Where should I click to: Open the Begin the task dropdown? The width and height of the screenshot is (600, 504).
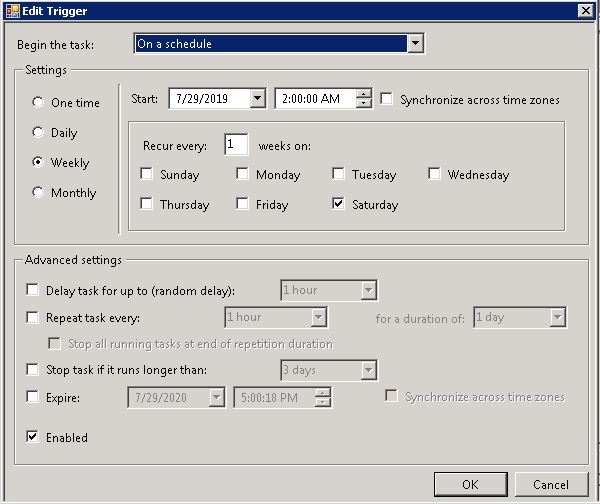(x=415, y=43)
